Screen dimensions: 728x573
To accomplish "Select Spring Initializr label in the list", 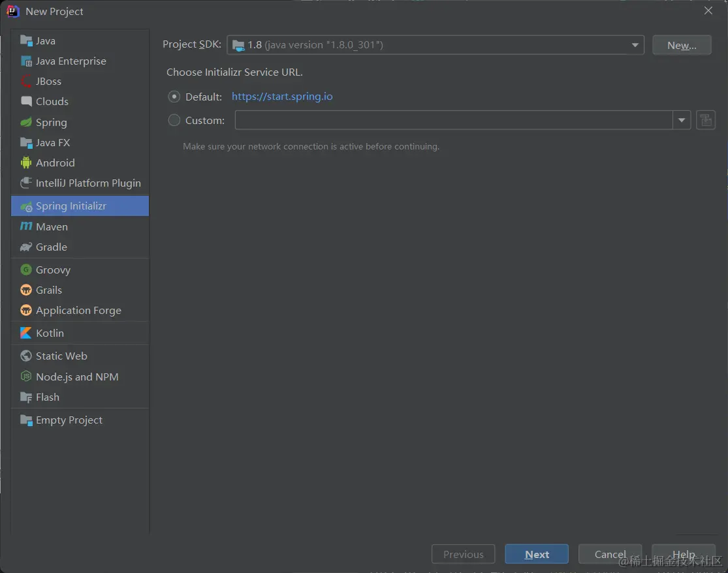I will [x=71, y=206].
